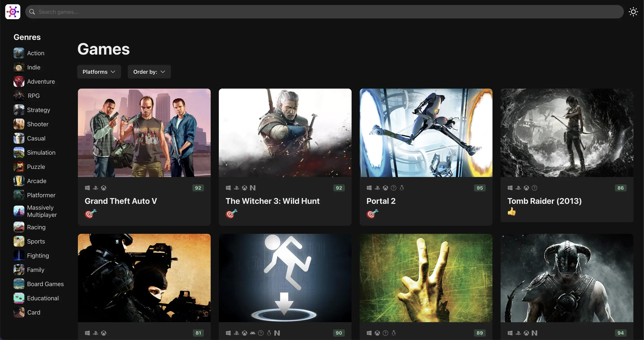Click The Witcher 3: Wild Hunt title
The width and height of the screenshot is (644, 340).
273,201
